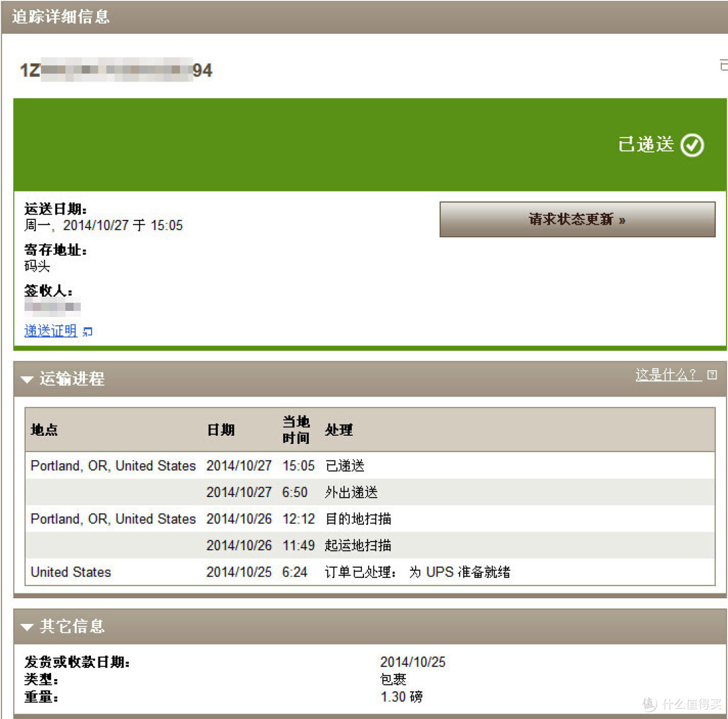Click the 递送证明 external window icon
The height and width of the screenshot is (719, 728).
87,332
